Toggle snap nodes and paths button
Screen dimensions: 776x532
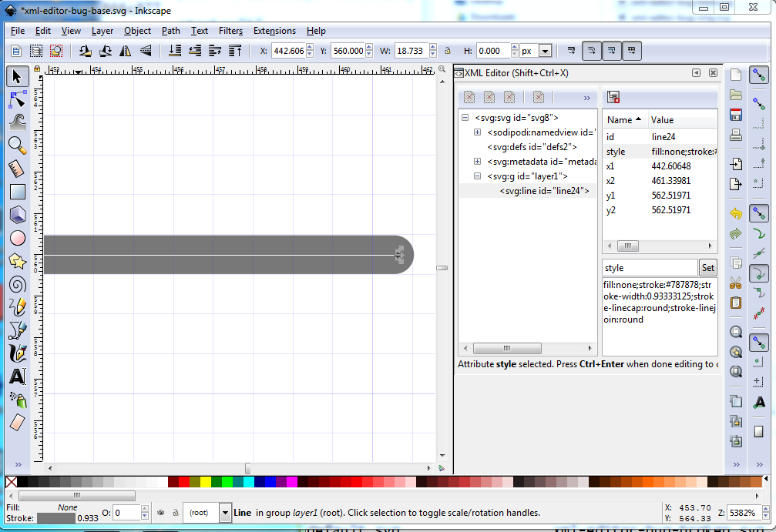tap(759, 213)
